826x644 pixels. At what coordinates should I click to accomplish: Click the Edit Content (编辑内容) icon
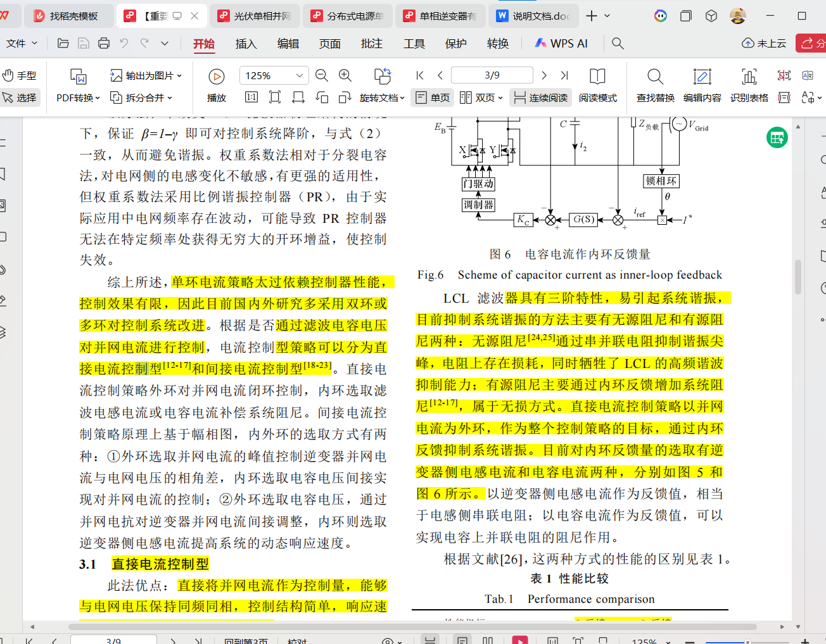point(702,85)
